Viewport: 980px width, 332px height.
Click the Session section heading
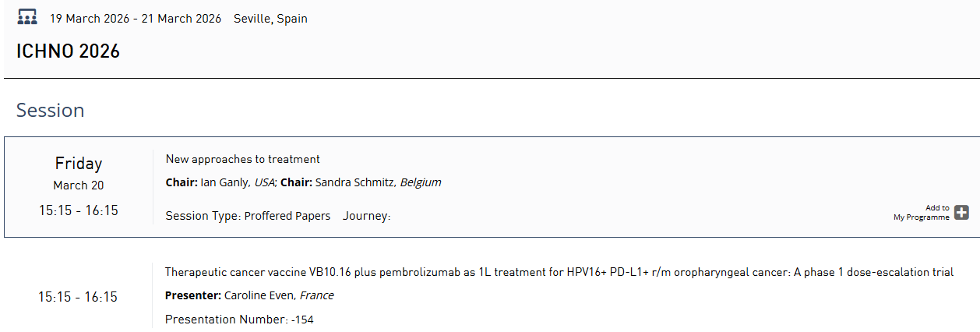tap(50, 111)
